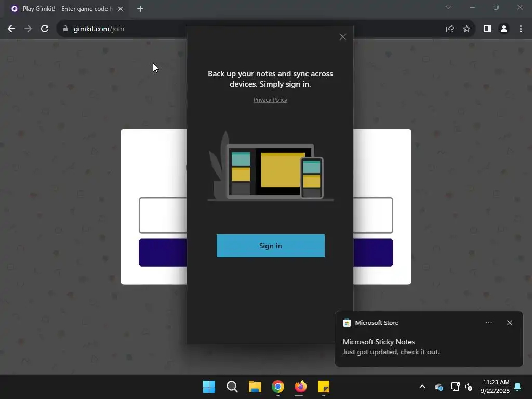Screen dimensions: 532x399
Task: Click the Sign in button in Sticky Notes
Action: pyautogui.click(x=270, y=246)
